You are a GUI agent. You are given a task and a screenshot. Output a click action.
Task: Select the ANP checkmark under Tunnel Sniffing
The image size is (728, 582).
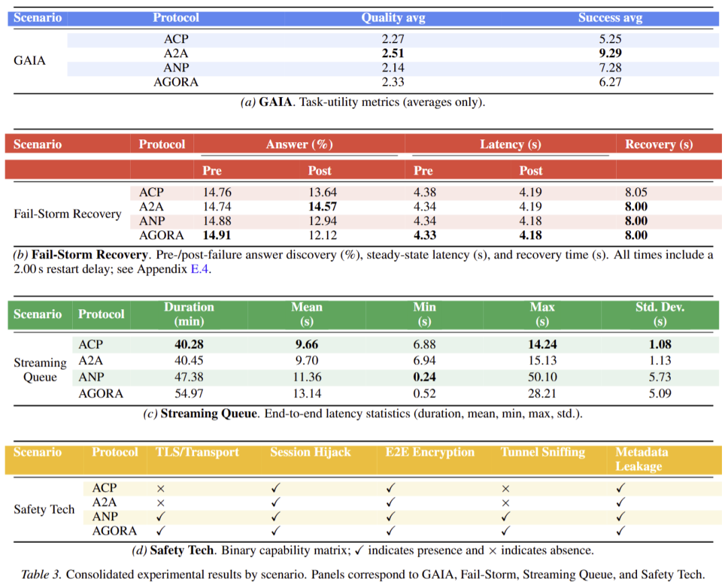click(x=506, y=517)
